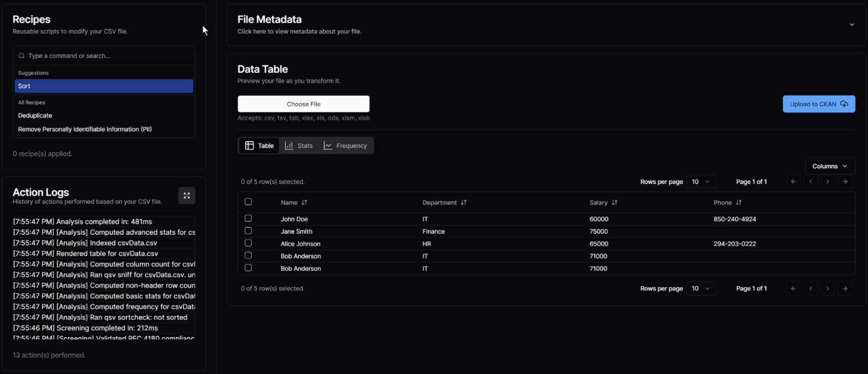Expand the Action Logs fullscreen icon
The width and height of the screenshot is (868, 374).
[x=187, y=195]
